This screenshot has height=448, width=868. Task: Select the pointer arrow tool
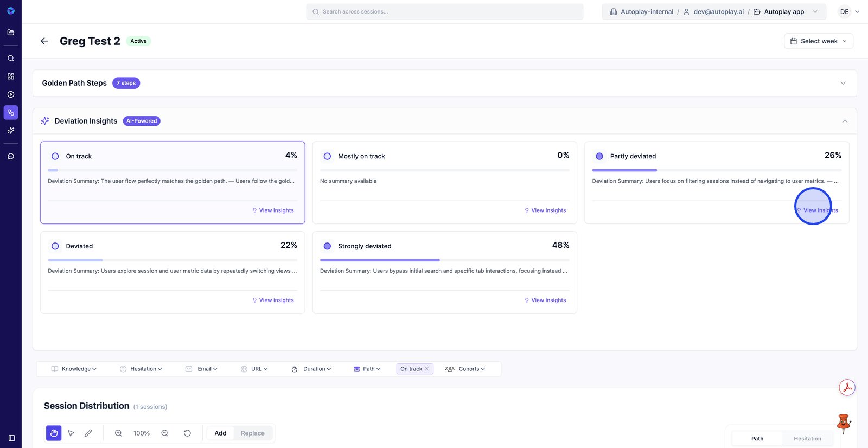coord(71,433)
